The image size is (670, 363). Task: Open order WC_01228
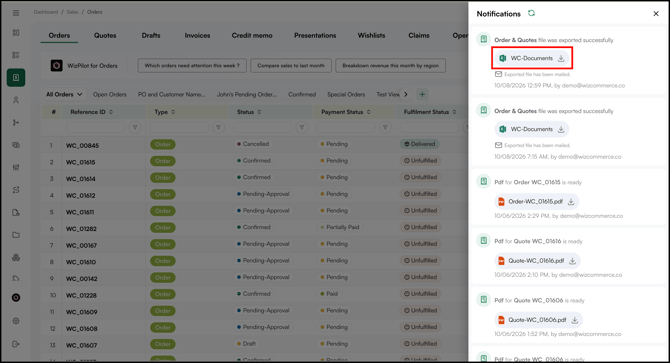tap(81, 296)
